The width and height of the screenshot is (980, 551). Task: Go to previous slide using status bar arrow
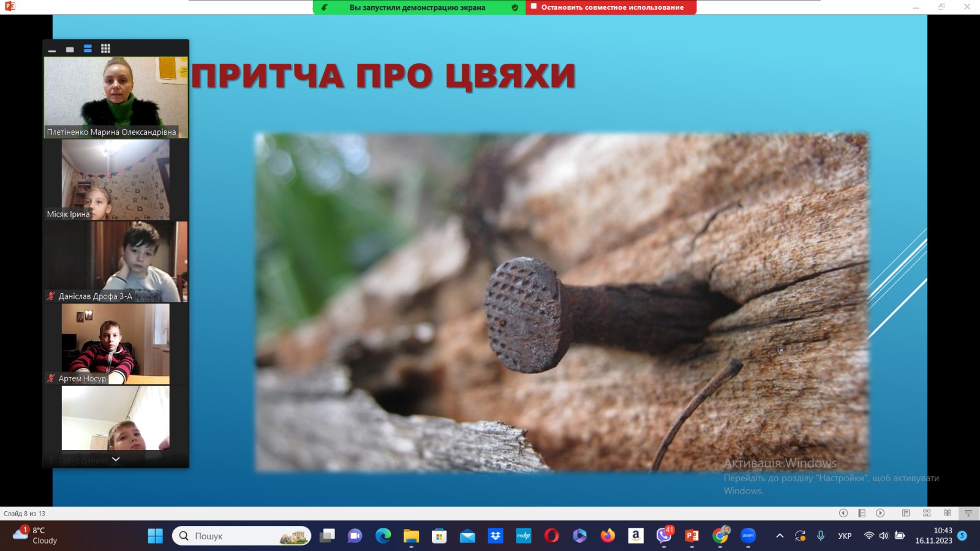click(843, 513)
